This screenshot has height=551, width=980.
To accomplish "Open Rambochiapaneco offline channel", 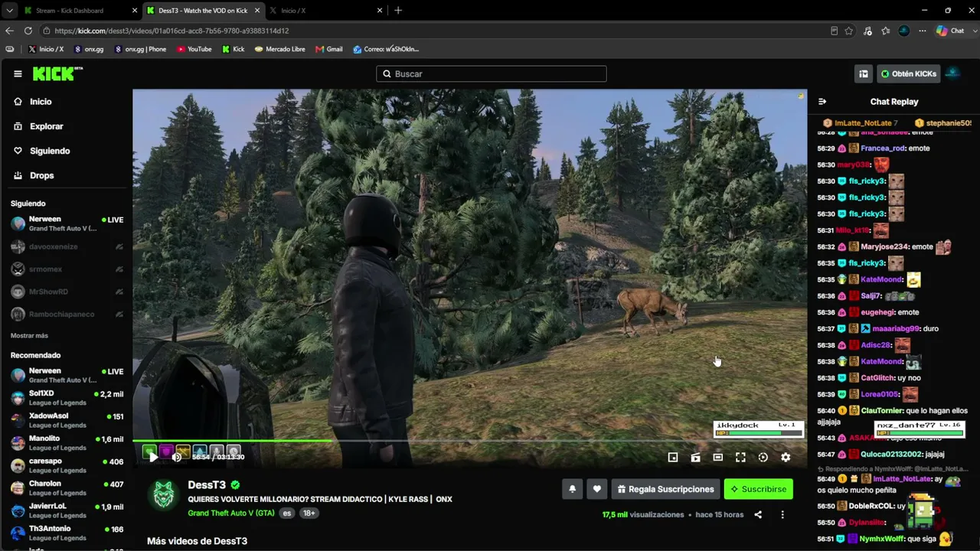I will [x=67, y=315].
